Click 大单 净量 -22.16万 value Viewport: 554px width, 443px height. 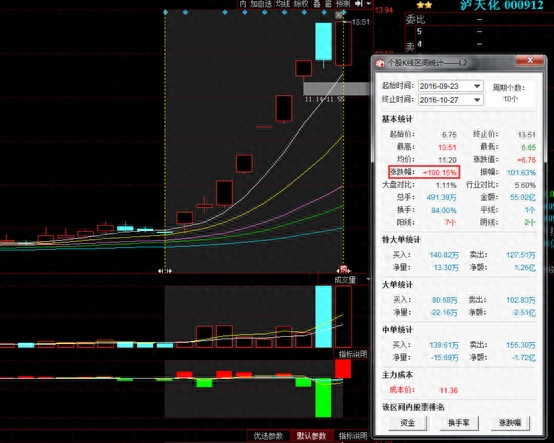pos(444,313)
